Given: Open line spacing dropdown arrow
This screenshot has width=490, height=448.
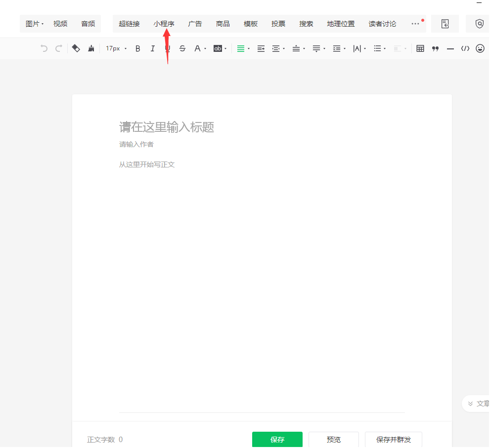Looking at the screenshot, I should 345,49.
